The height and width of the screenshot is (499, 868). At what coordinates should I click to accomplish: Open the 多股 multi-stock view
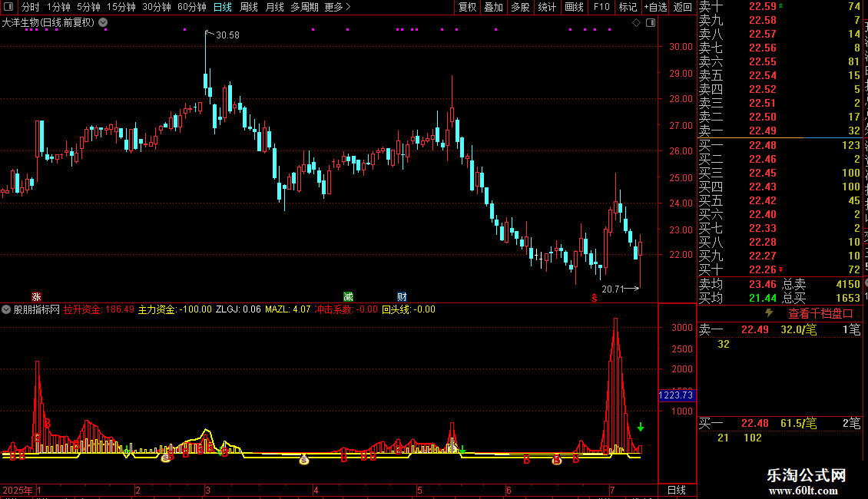click(520, 7)
